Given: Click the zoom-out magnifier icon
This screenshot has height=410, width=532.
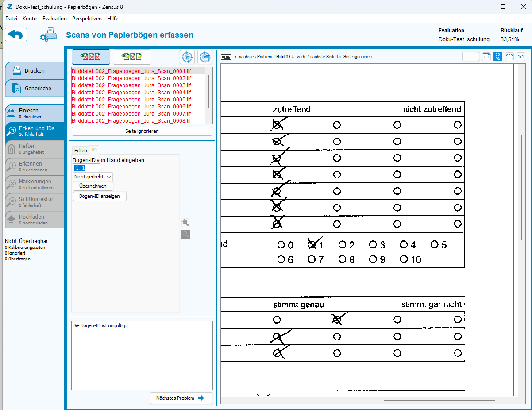Looking at the screenshot, I should pyautogui.click(x=186, y=223).
